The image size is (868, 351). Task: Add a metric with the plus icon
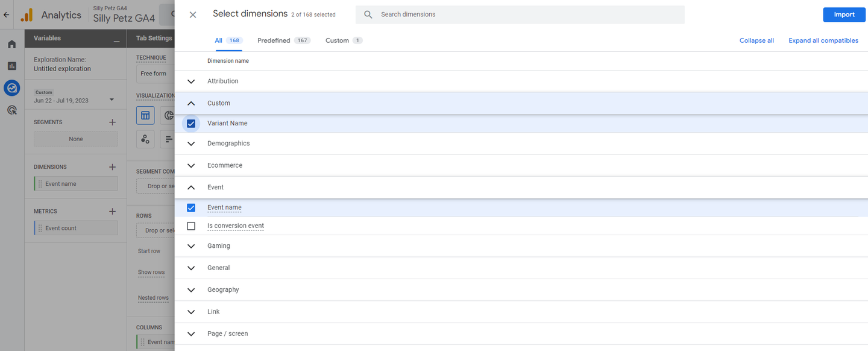[112, 211]
